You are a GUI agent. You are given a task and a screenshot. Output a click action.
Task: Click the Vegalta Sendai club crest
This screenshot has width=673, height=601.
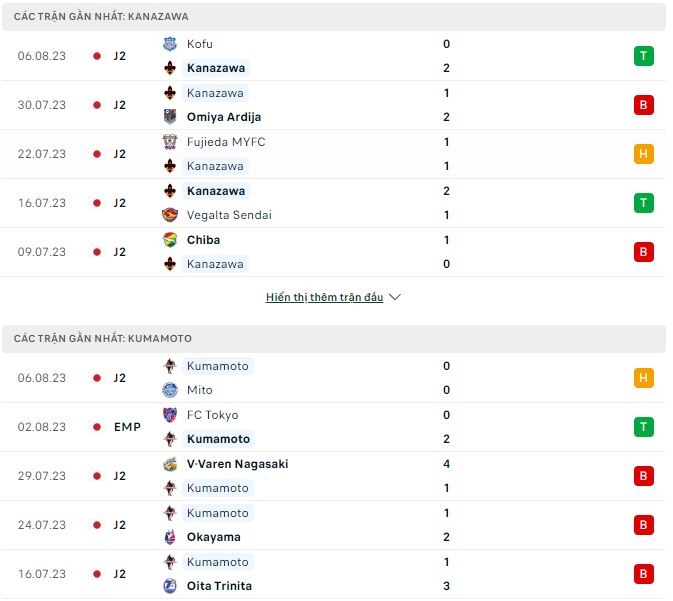[170, 215]
